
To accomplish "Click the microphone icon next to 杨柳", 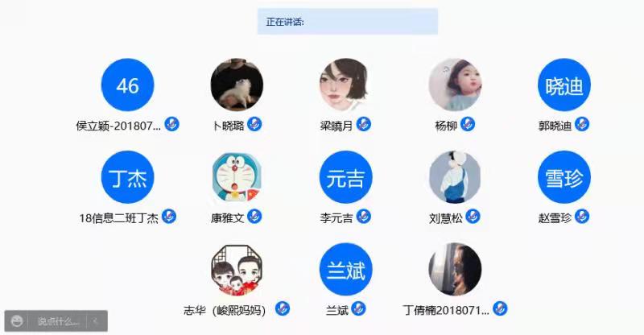I will pyautogui.click(x=468, y=124).
